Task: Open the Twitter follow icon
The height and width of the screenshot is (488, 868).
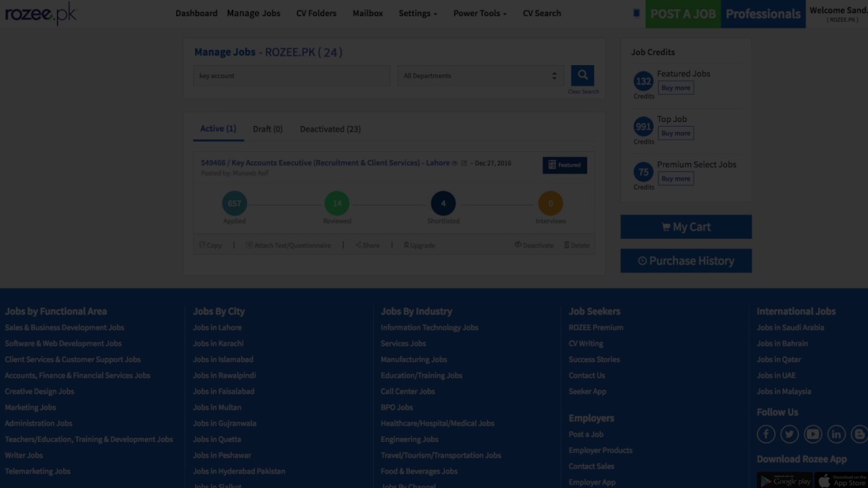Action: [789, 434]
